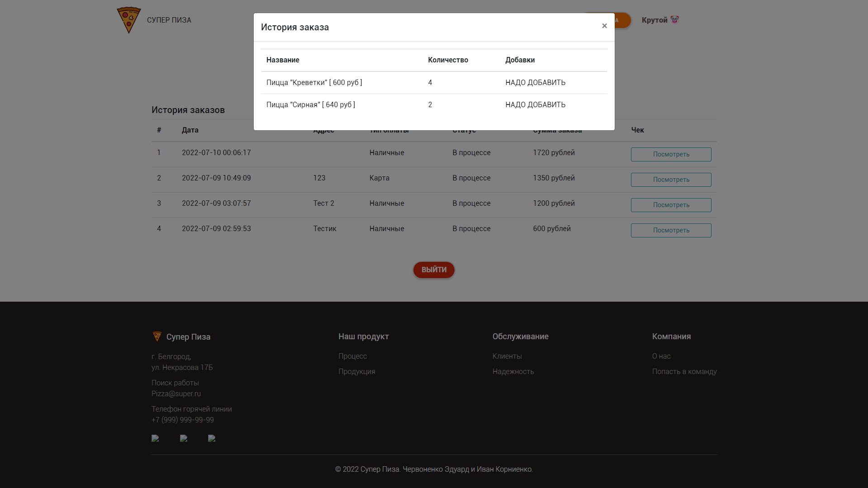Open "О нас" under Компания

(x=661, y=356)
